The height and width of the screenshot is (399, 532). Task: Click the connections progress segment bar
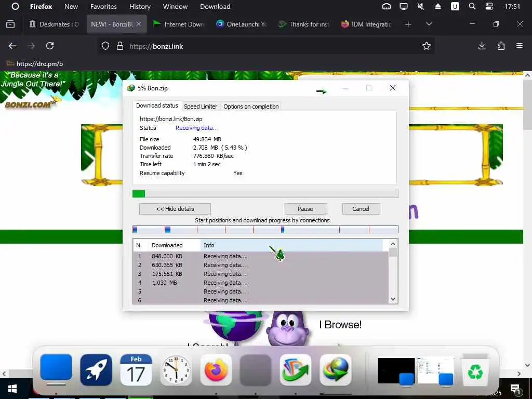pyautogui.click(x=265, y=230)
